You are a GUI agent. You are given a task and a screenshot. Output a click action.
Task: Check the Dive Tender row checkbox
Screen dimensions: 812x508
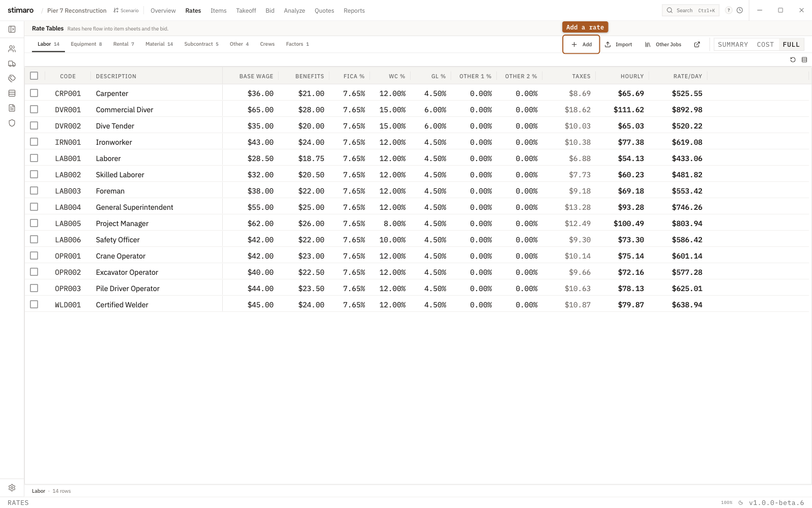pyautogui.click(x=34, y=125)
